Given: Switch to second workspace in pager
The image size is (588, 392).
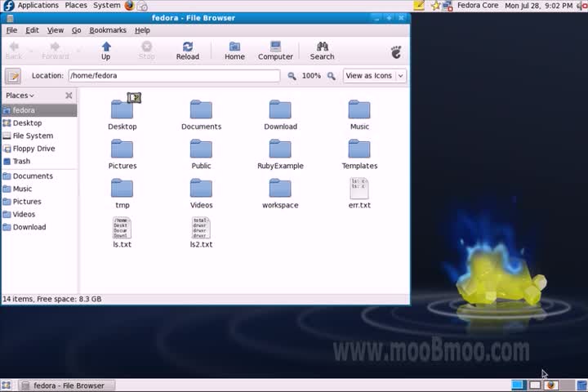Looking at the screenshot, I should [535, 385].
